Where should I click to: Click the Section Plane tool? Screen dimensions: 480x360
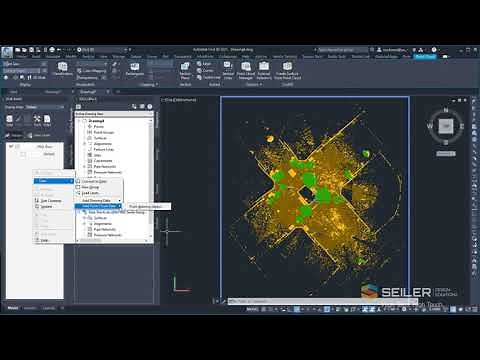pyautogui.click(x=185, y=71)
